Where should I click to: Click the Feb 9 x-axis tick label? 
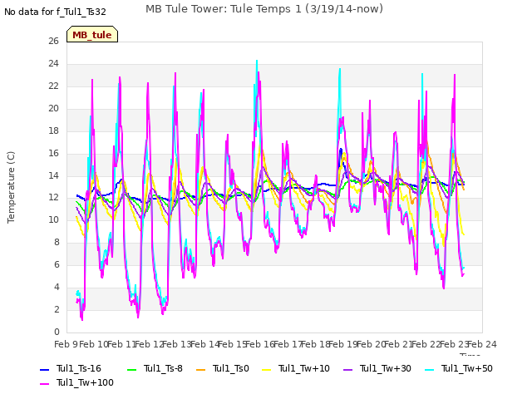[x=66, y=344]
